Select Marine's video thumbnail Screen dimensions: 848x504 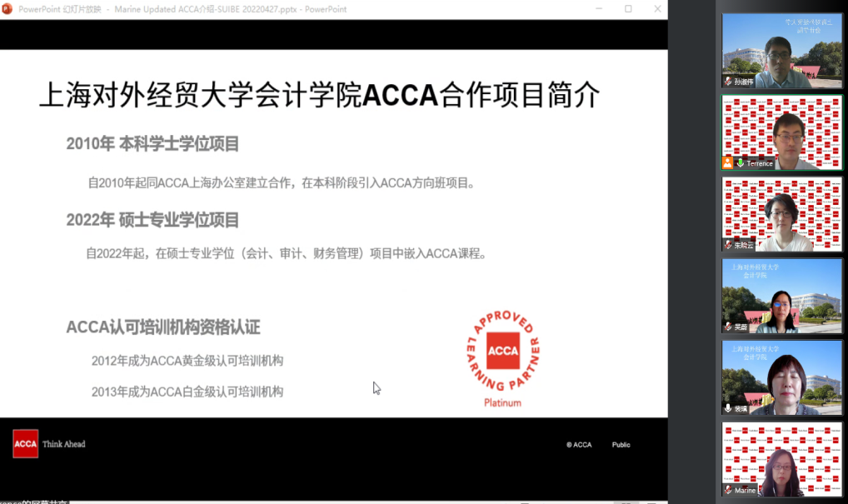[x=781, y=460]
